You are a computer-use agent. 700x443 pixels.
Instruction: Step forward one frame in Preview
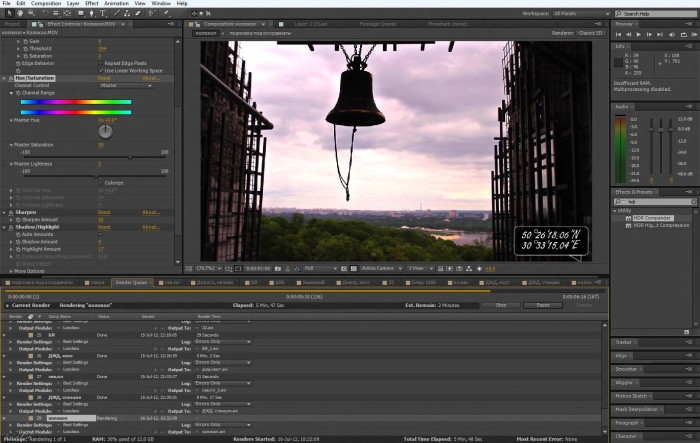pyautogui.click(x=649, y=34)
